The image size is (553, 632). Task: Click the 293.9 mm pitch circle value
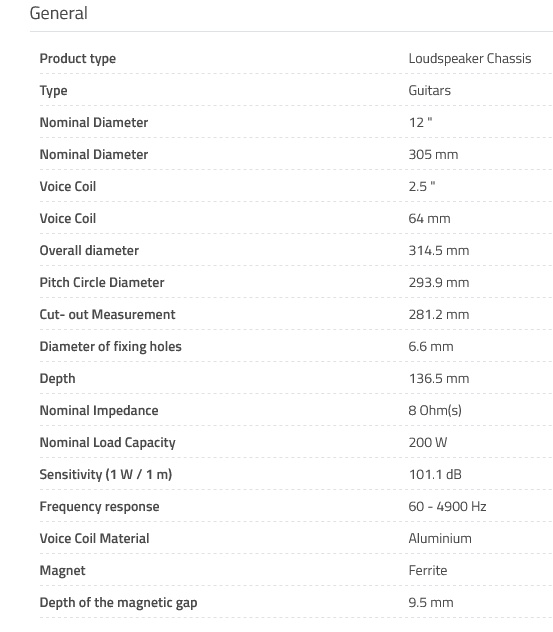tap(439, 283)
